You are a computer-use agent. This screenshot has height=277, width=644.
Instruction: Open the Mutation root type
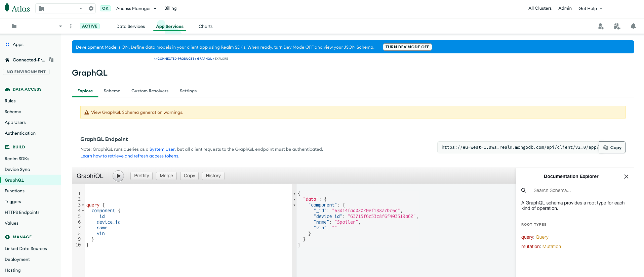[551, 246]
